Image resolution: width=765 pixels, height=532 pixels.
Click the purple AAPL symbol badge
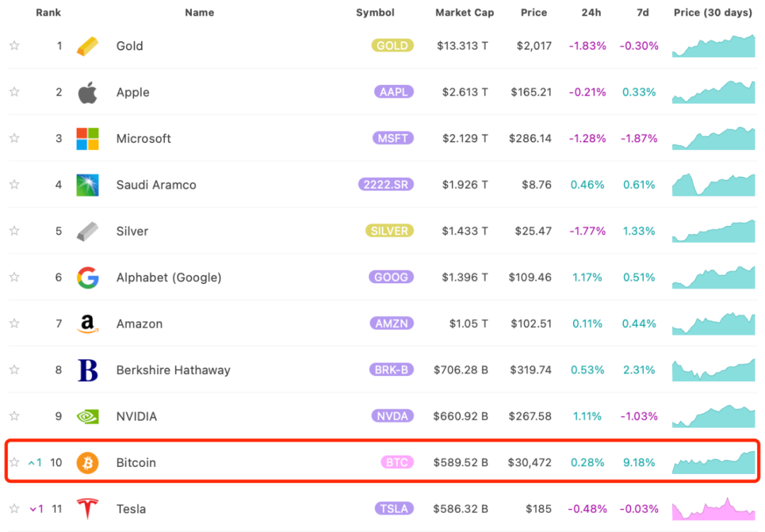pyautogui.click(x=394, y=92)
